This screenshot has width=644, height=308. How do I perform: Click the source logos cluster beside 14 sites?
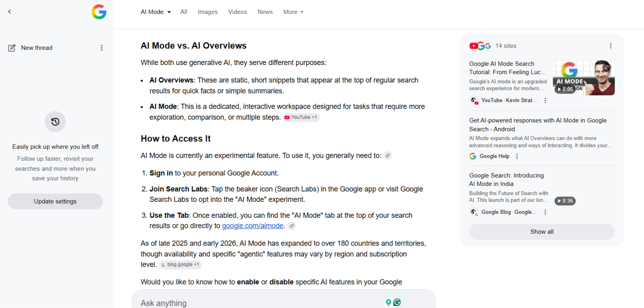(480, 46)
